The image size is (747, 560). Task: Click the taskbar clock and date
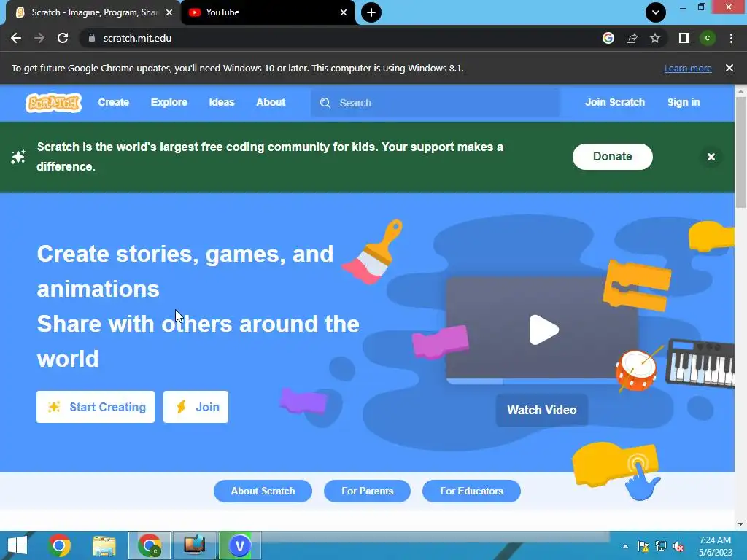715,546
